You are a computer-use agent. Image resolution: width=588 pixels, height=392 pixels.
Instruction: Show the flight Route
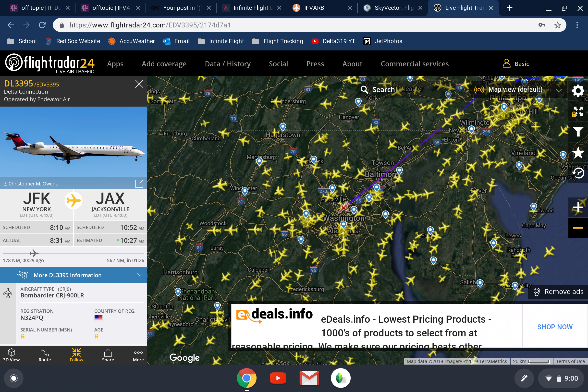(x=45, y=355)
